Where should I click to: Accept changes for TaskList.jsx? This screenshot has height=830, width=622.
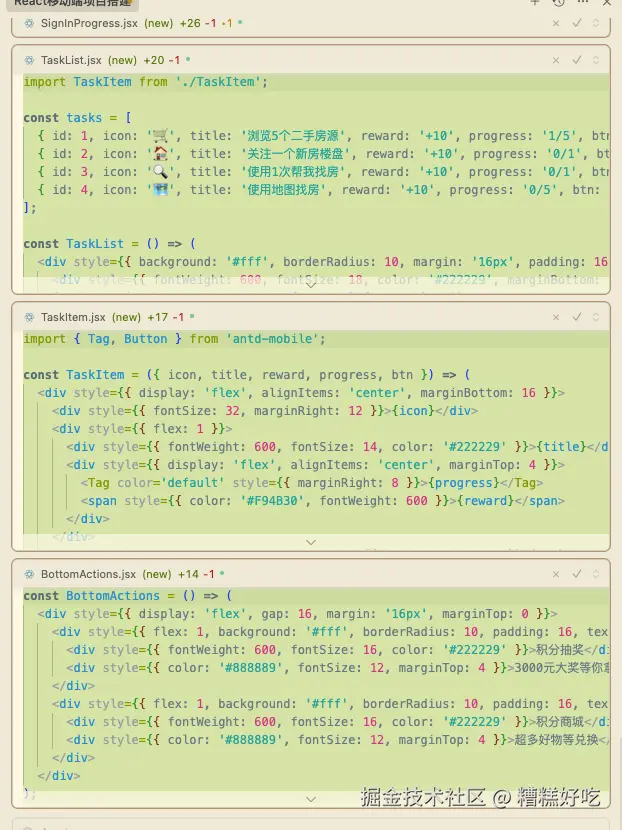(577, 60)
